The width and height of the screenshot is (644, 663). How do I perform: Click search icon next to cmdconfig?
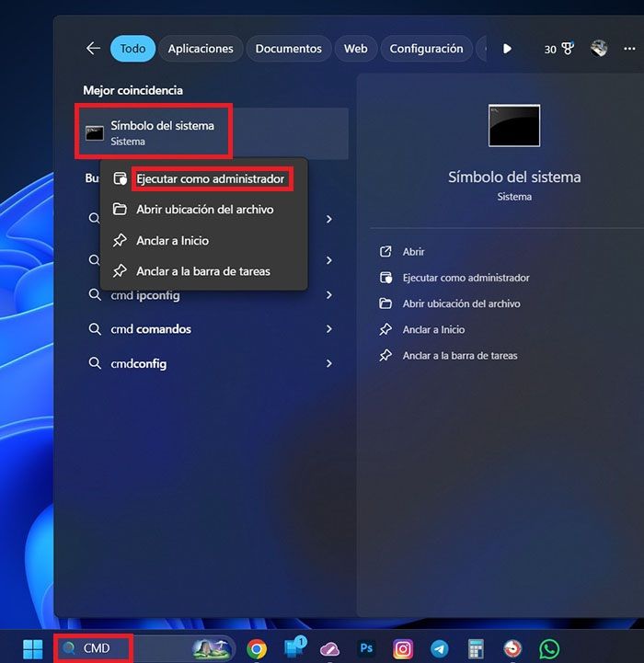(95, 363)
